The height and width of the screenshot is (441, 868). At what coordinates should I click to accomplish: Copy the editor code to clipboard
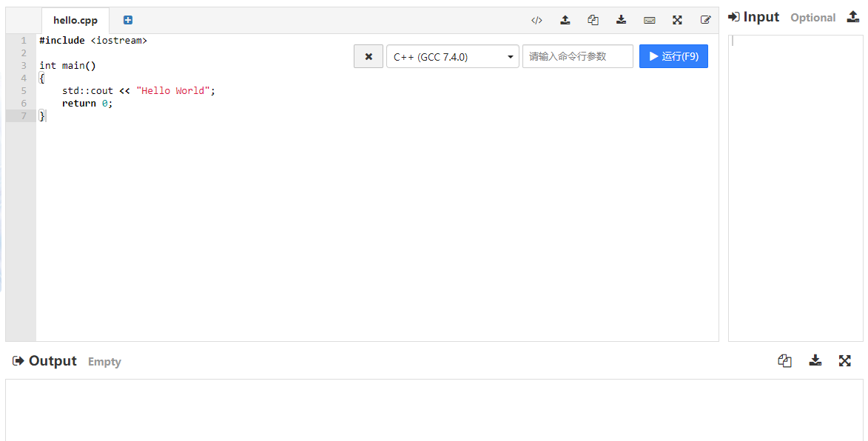tap(593, 21)
